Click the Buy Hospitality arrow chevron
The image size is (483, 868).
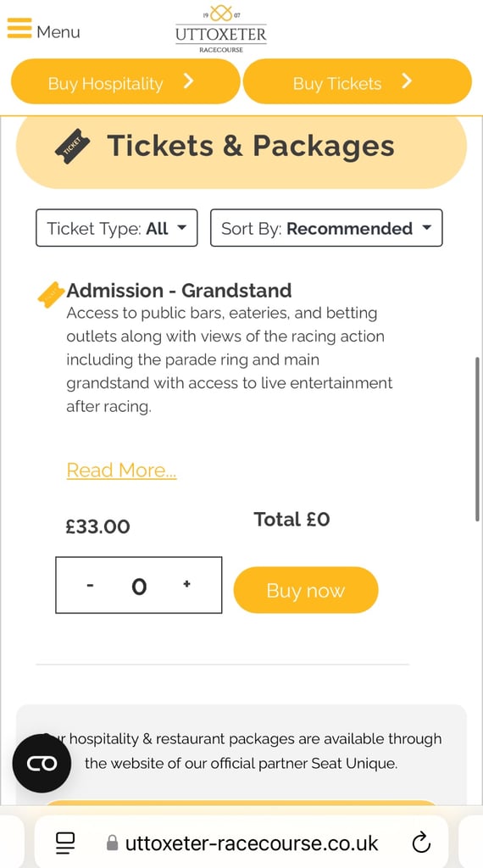coord(189,82)
